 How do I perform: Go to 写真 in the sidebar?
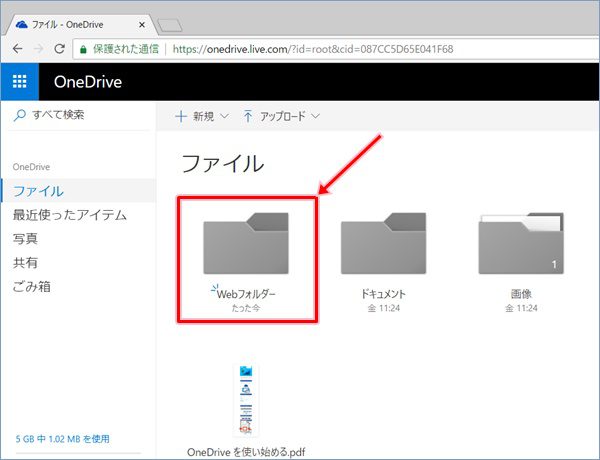[x=25, y=238]
